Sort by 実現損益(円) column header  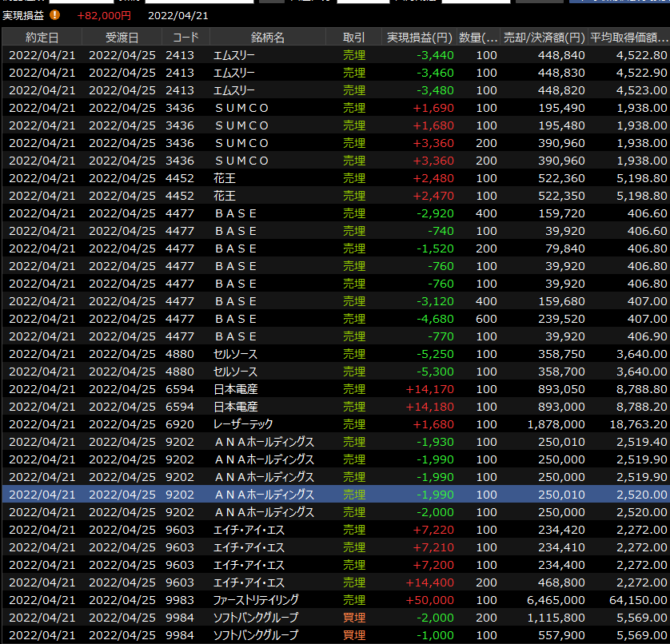420,38
